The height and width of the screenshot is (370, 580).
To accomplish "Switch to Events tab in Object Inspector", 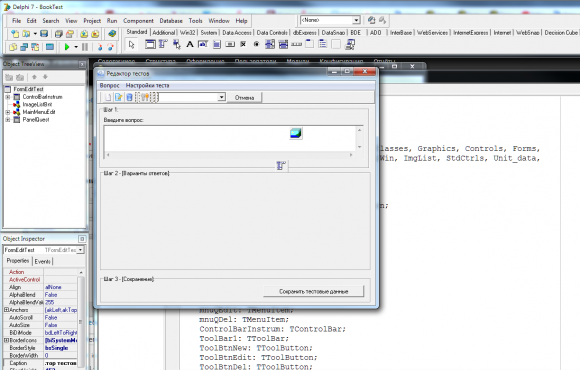I will (43, 262).
